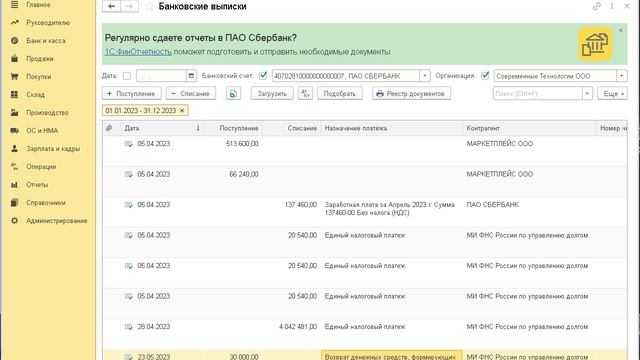The width and height of the screenshot is (640, 360).
Task: Click the search input field
Action: [x=538, y=93]
